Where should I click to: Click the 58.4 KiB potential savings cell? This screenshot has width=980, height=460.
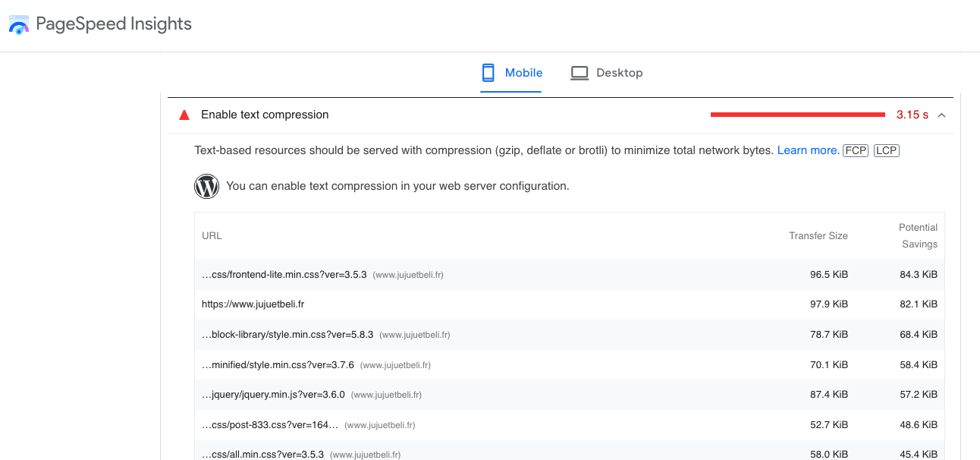(919, 365)
